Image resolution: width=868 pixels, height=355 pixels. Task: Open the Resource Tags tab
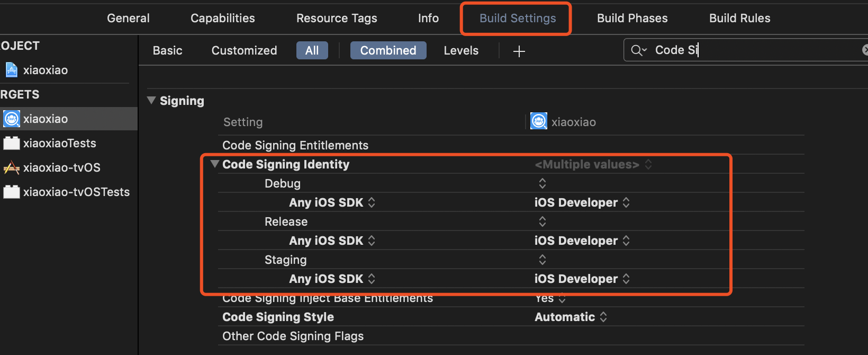337,18
